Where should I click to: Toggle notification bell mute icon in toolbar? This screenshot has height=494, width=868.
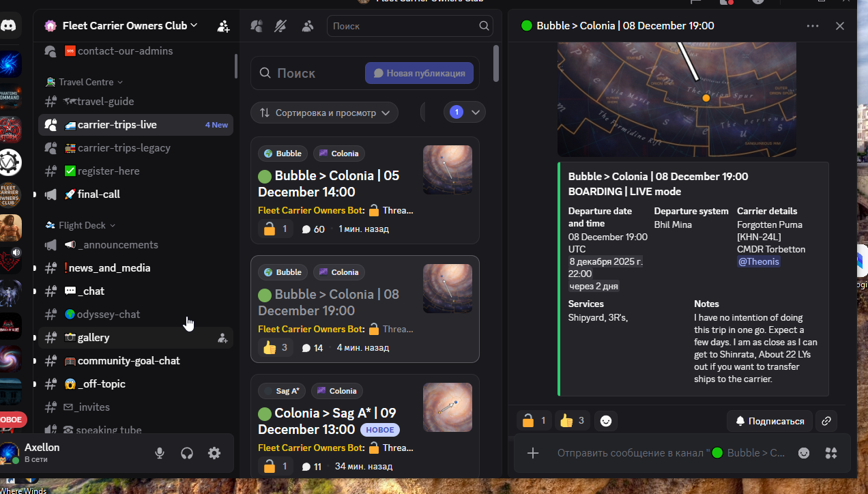pos(280,26)
